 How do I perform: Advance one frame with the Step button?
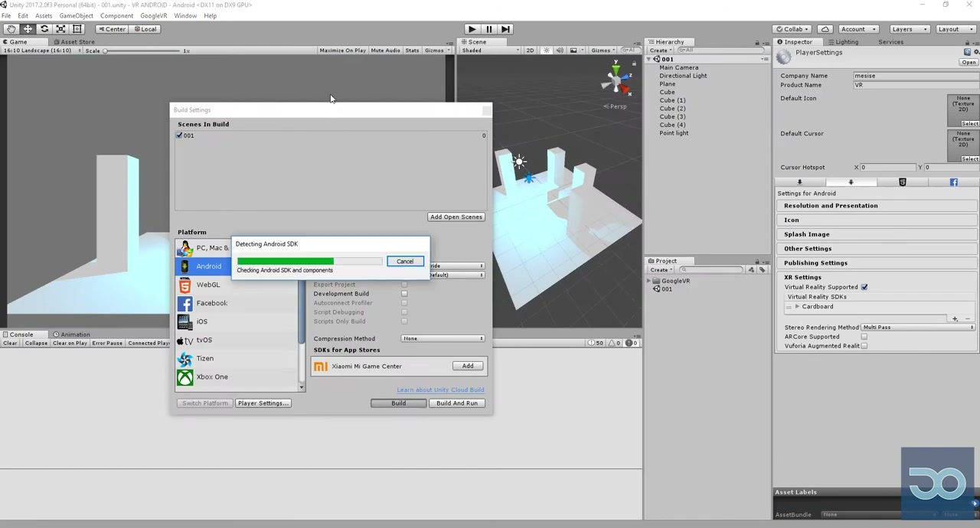pos(505,29)
